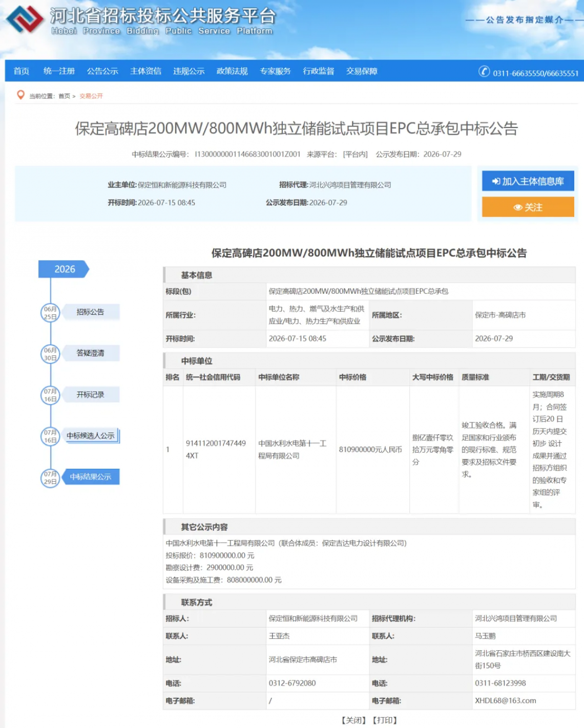
Task: Click the platform logo diamond icon
Action: [24, 19]
